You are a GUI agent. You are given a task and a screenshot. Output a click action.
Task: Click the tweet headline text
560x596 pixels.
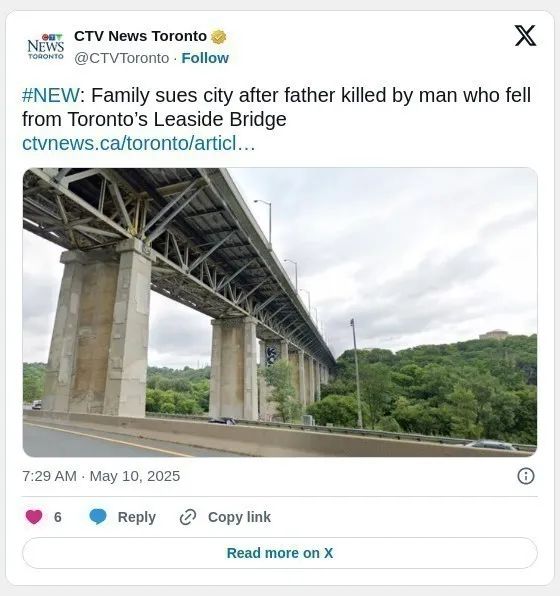pyautogui.click(x=276, y=107)
